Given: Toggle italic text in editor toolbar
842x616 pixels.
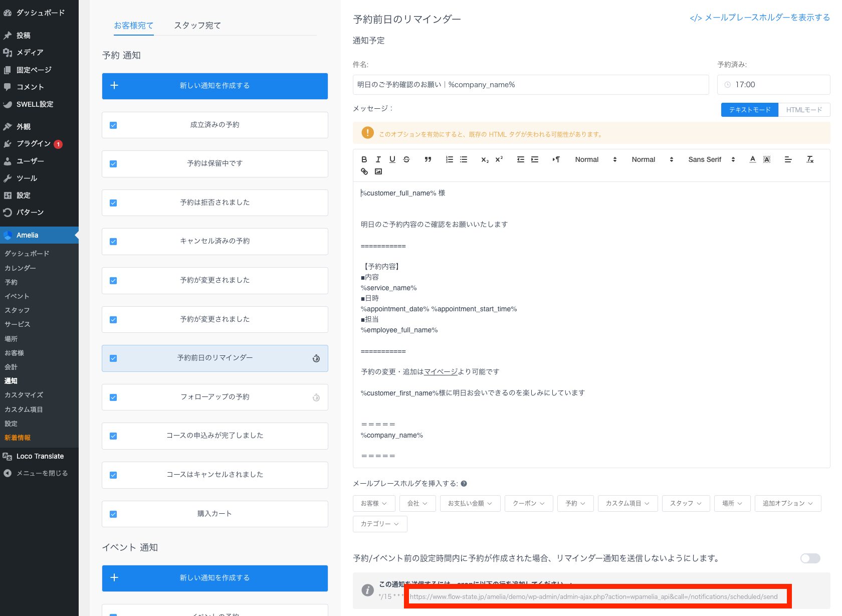Looking at the screenshot, I should point(378,159).
